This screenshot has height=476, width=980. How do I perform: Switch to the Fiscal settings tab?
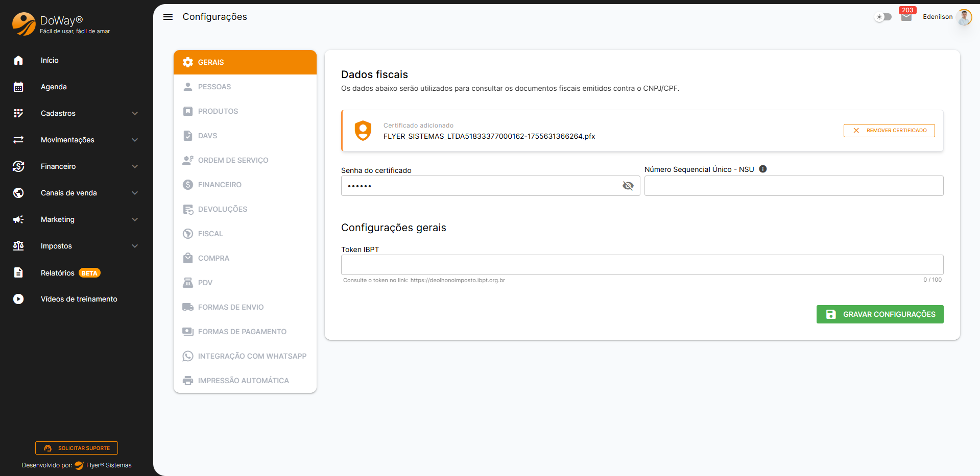(x=210, y=234)
